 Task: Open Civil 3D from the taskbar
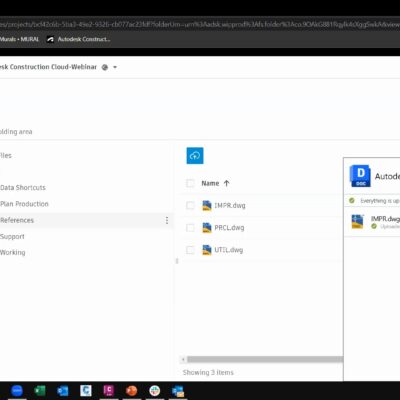[x=86, y=390]
